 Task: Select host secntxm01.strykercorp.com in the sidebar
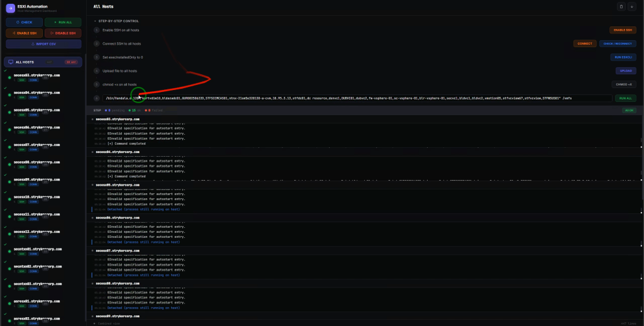point(38,249)
